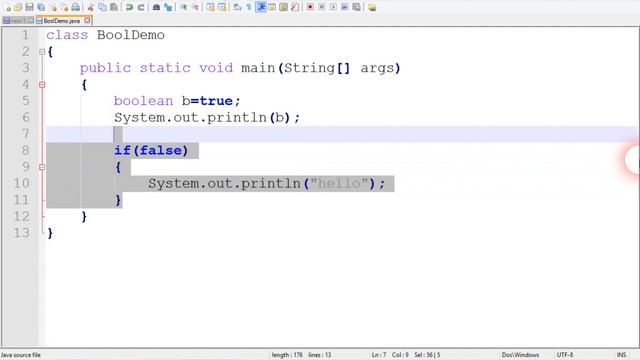The width and height of the screenshot is (640, 360).
Task: Close the BoolDemo.java tab with its X
Action: coord(87,20)
